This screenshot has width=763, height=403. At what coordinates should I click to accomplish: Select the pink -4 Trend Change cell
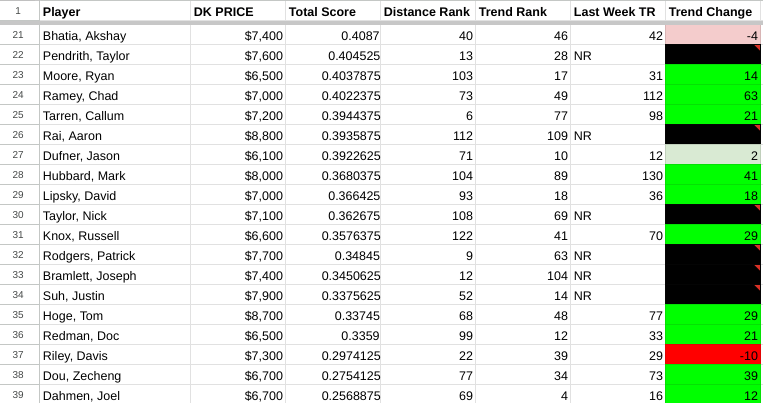[x=713, y=36]
